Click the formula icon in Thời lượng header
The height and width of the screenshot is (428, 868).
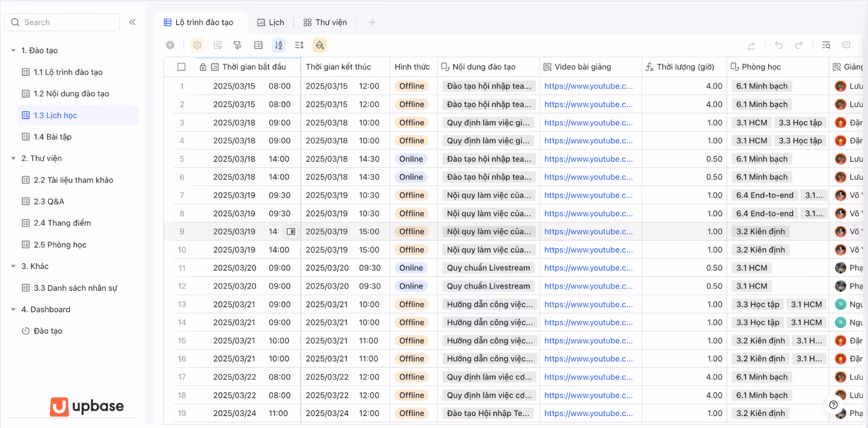click(x=649, y=67)
